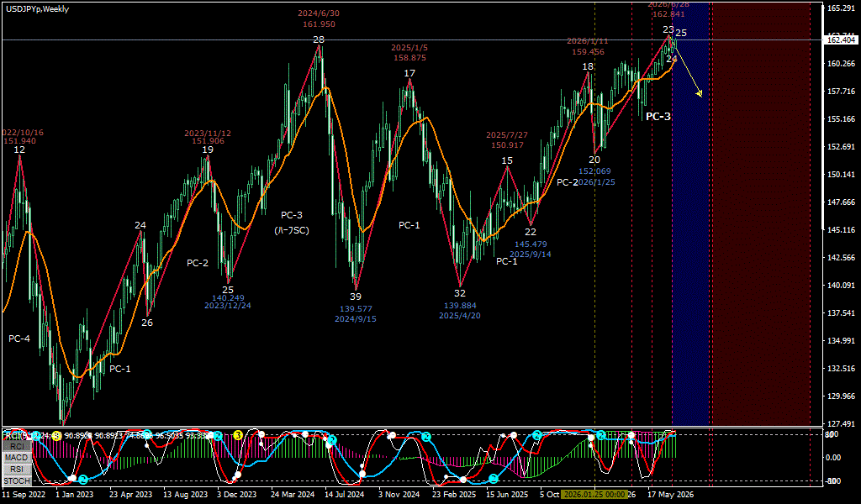Select the 152.069 price label
The width and height of the screenshot is (861, 504).
(594, 171)
